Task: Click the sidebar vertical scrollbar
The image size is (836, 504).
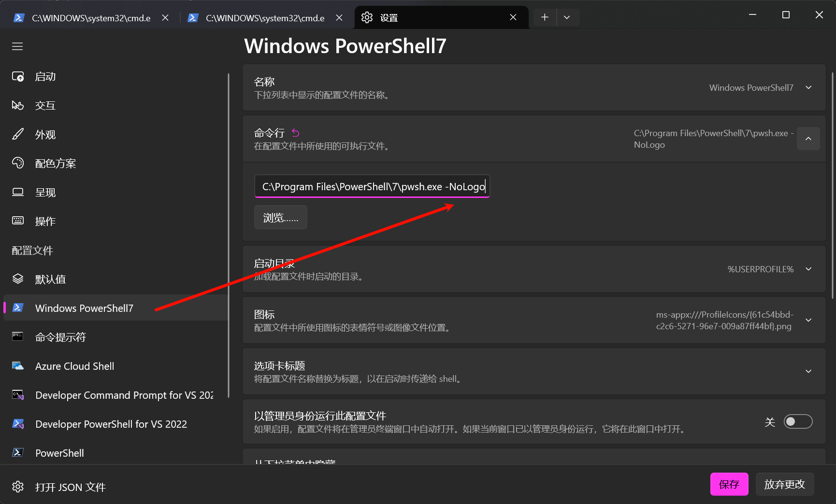Action: tap(229, 236)
